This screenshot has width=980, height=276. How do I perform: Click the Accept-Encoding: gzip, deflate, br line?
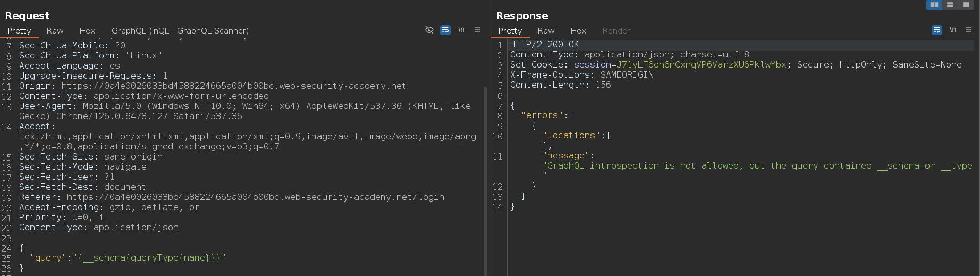109,207
